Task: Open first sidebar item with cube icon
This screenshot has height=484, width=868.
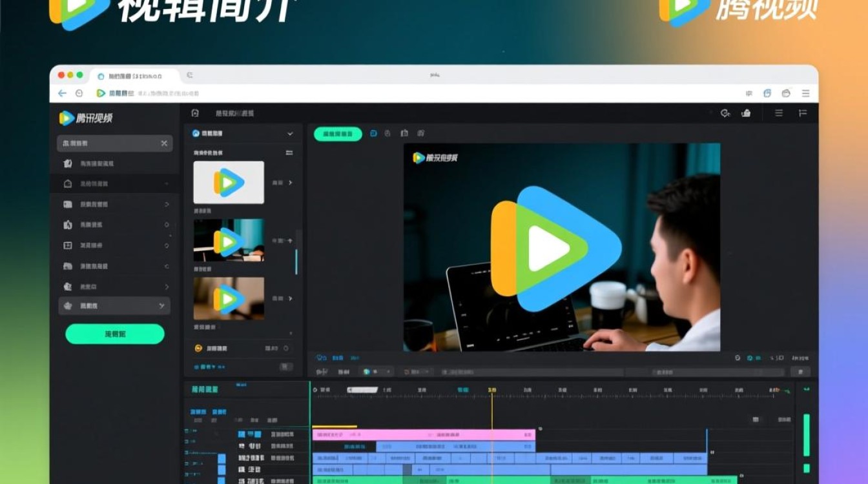Action: (114, 164)
